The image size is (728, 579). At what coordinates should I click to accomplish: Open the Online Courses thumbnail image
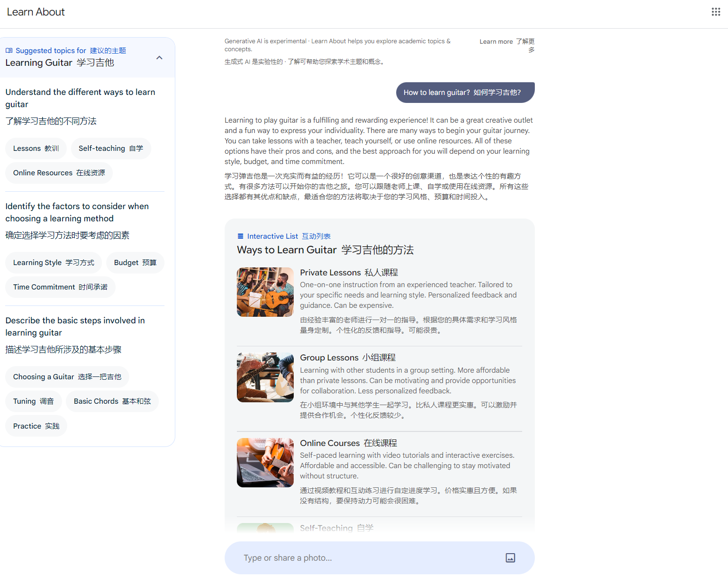[x=265, y=463]
